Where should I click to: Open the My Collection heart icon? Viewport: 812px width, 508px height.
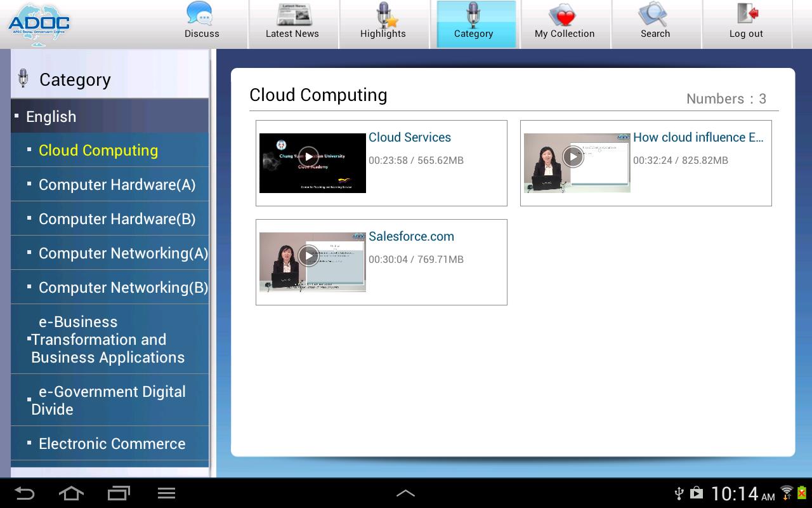click(563, 14)
